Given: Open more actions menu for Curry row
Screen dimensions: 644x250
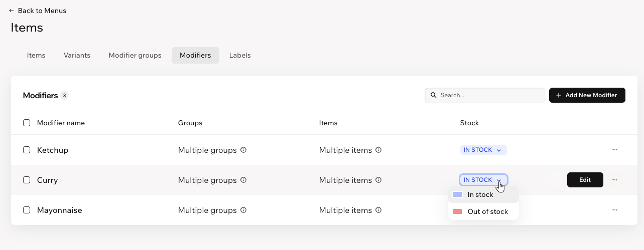Looking at the screenshot, I should (615, 180).
